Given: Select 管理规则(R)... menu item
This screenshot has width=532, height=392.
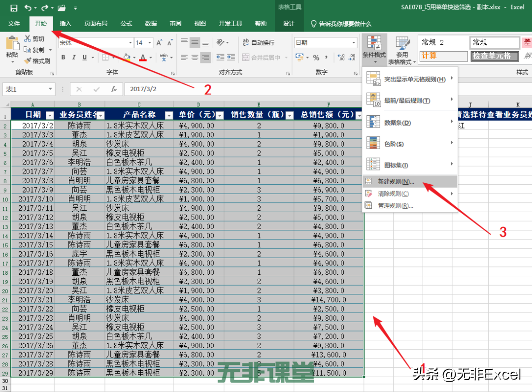Looking at the screenshot, I should (x=410, y=206).
